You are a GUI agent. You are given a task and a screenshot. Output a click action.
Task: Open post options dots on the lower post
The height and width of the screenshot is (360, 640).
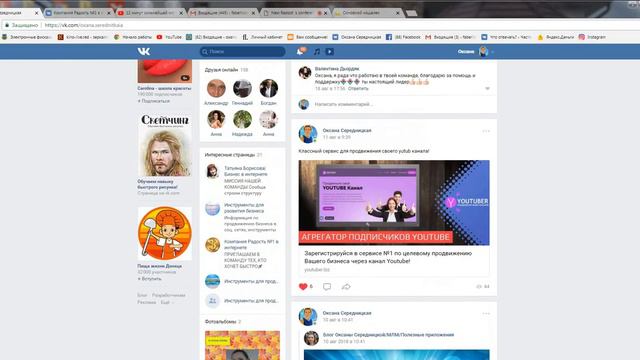pyautogui.click(x=486, y=313)
